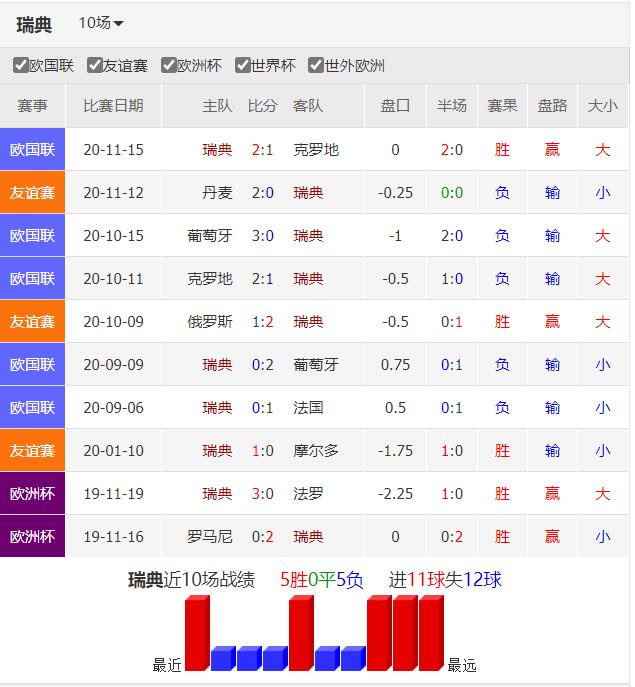Uncheck the 世外欧洲 checkbox
Image resolution: width=635 pixels, height=687 pixels.
pos(317,66)
